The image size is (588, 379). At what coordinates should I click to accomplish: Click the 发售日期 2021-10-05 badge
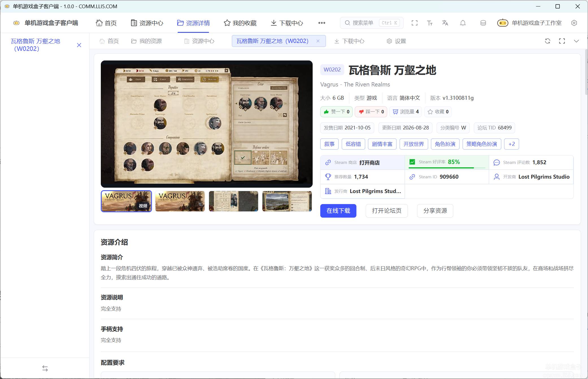pos(347,128)
